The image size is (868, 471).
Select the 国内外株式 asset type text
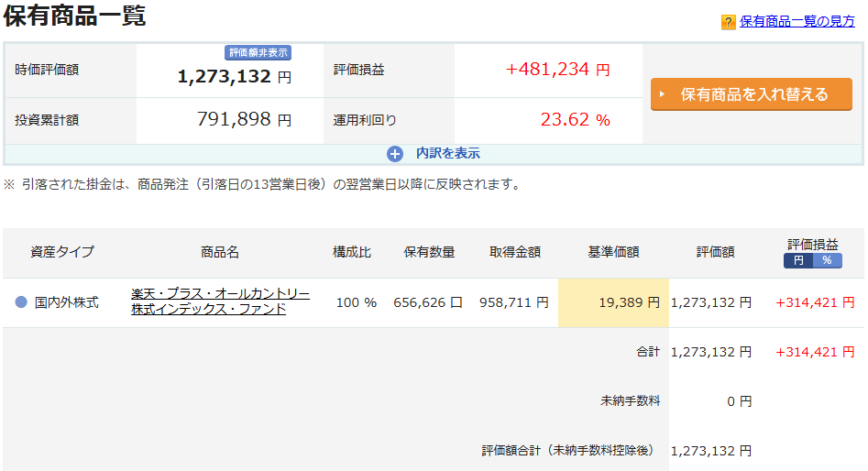pos(66,302)
